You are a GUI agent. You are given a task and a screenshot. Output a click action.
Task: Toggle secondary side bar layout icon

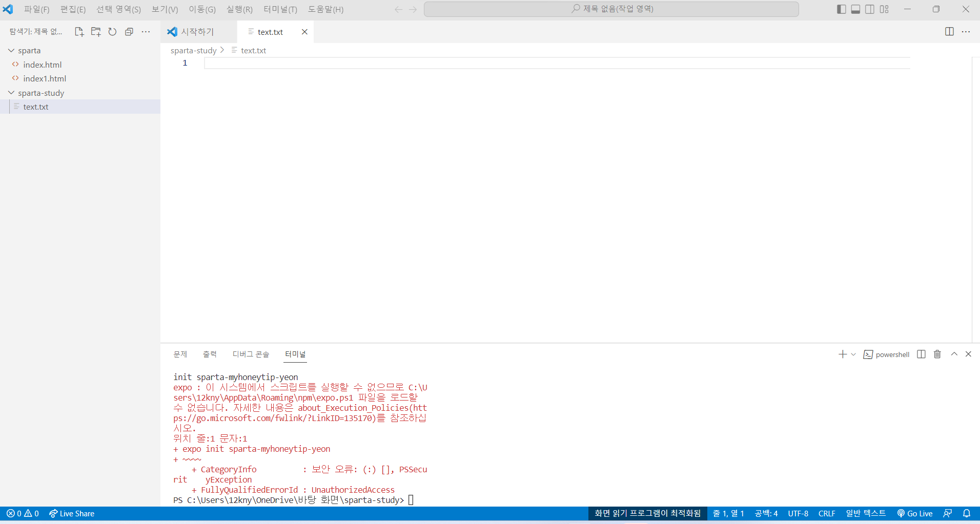(870, 9)
